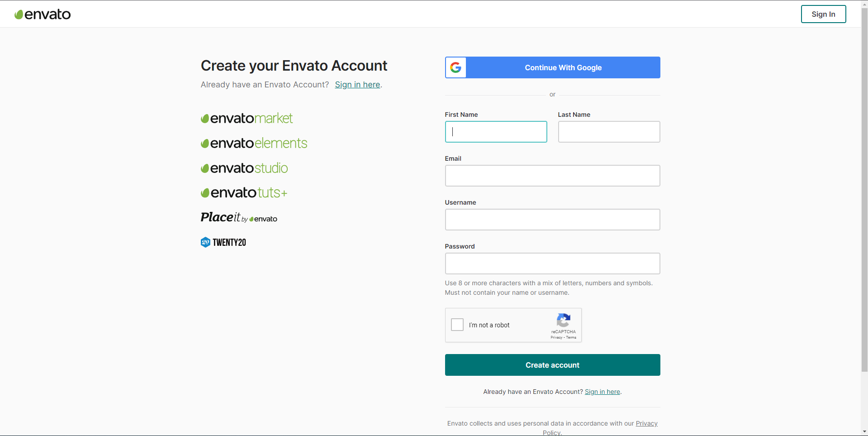Open the Privacy Policy link at the bottom
Viewport: 868px width, 436px height.
pyautogui.click(x=647, y=423)
